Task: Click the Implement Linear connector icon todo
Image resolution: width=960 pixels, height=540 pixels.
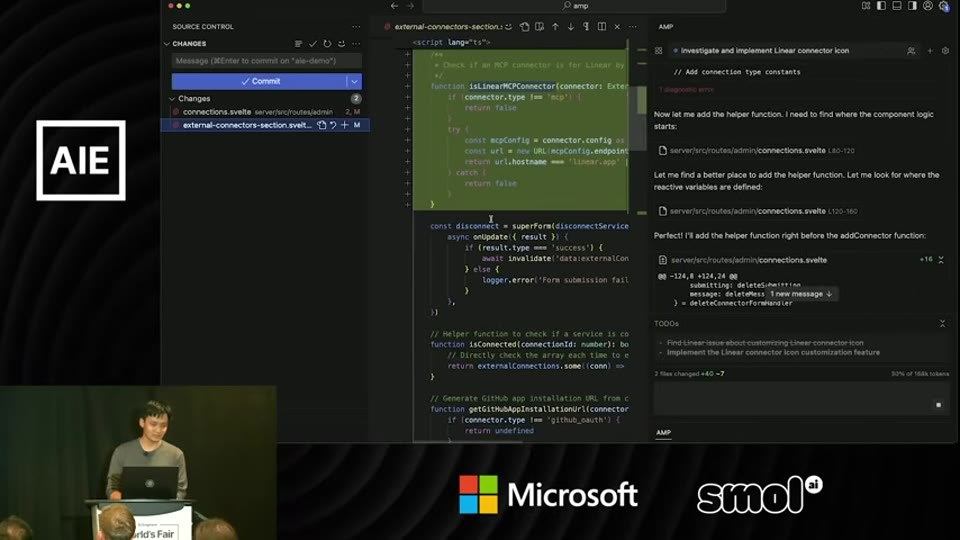Action: [x=773, y=353]
